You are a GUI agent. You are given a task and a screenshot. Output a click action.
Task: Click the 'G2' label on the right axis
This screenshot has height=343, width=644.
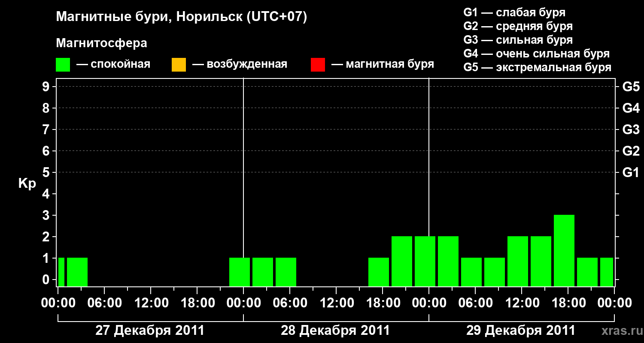pos(631,151)
